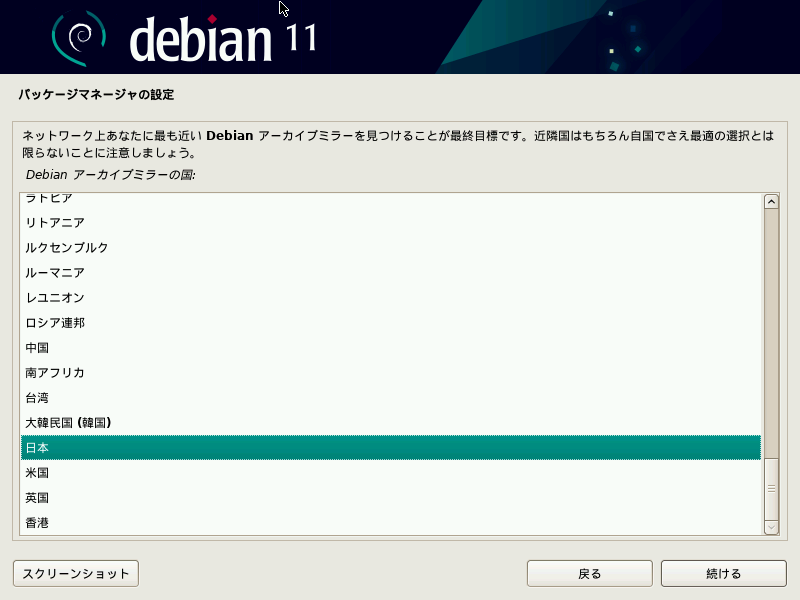Image resolution: width=800 pixels, height=600 pixels.
Task: Click the scrollbar thumb of country list
Action: pyautogui.click(x=771, y=488)
